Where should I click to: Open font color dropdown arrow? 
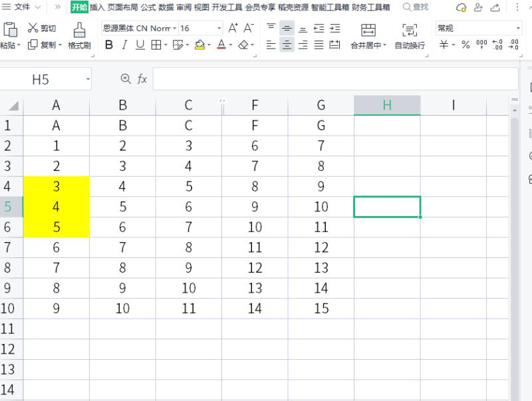[231, 45]
